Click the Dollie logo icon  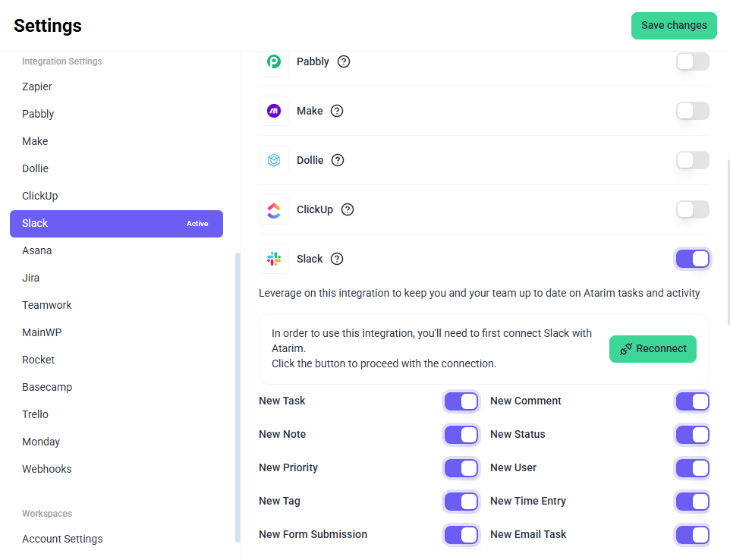pyautogui.click(x=274, y=160)
